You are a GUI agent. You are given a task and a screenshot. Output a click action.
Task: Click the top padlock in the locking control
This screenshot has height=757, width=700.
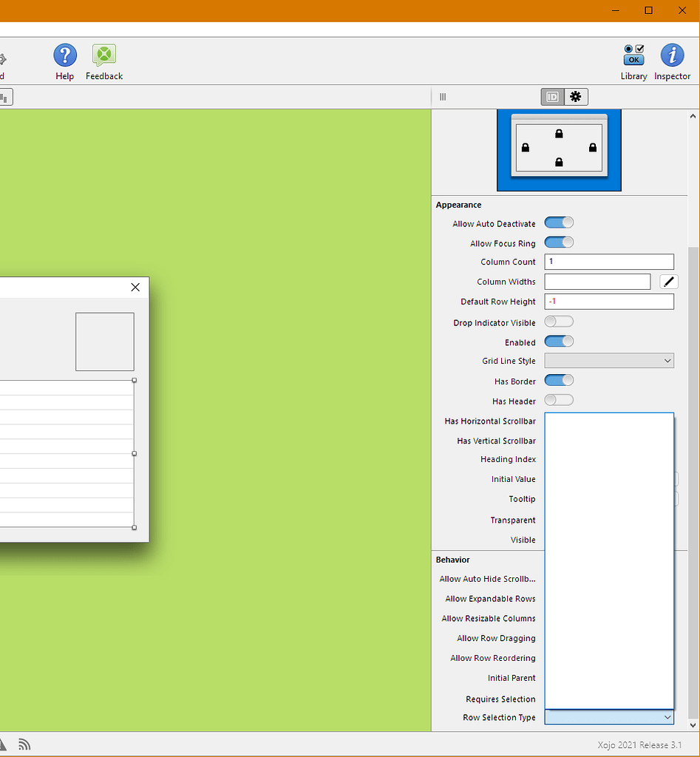pyautogui.click(x=558, y=132)
